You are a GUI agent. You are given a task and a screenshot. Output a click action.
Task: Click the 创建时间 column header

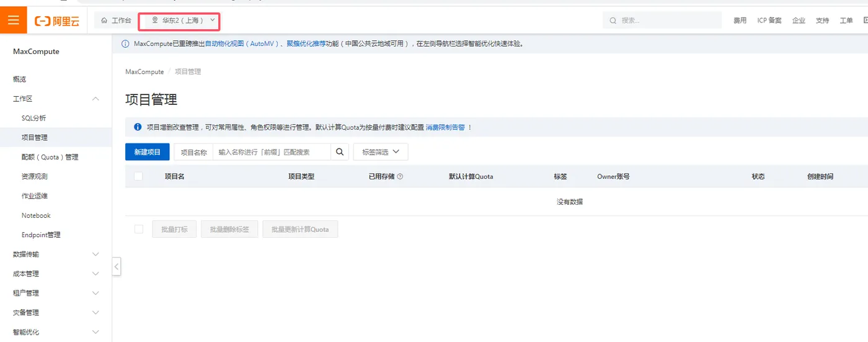[820, 176]
